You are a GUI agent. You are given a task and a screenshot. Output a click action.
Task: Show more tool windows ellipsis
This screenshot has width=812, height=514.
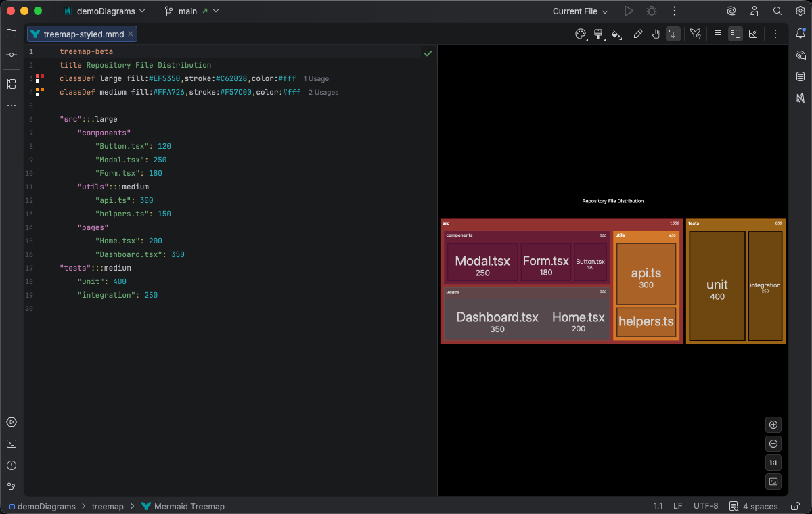point(12,106)
